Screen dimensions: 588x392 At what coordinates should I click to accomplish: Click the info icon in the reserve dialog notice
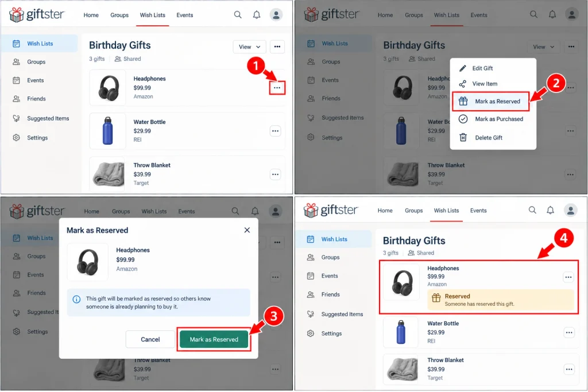[x=76, y=300]
